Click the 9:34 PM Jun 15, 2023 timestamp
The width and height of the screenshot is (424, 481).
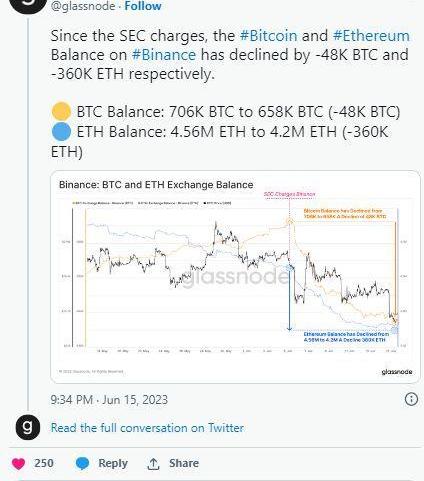109,400
